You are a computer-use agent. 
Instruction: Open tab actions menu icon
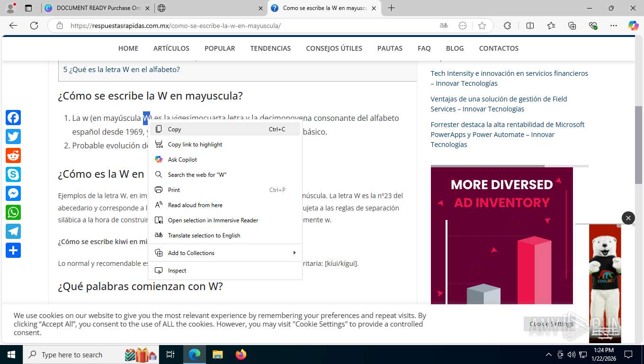tap(28, 8)
